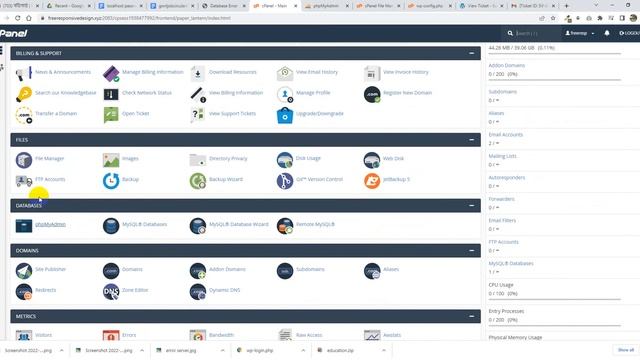640x360 pixels.
Task: Open FTP Accounts icon in Files
Action: pos(24,181)
